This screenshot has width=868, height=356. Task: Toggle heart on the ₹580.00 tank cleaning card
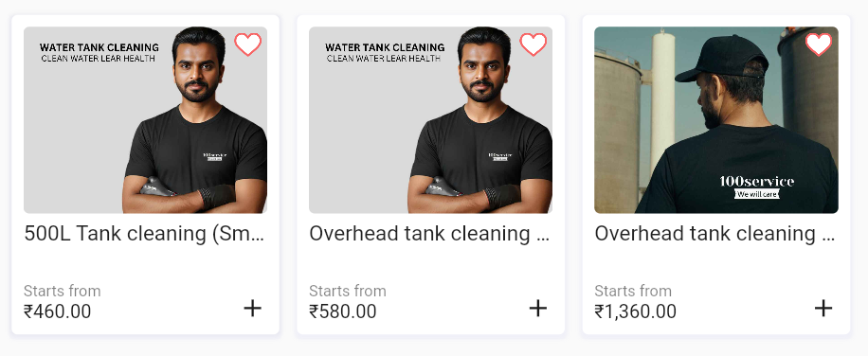[x=533, y=44]
